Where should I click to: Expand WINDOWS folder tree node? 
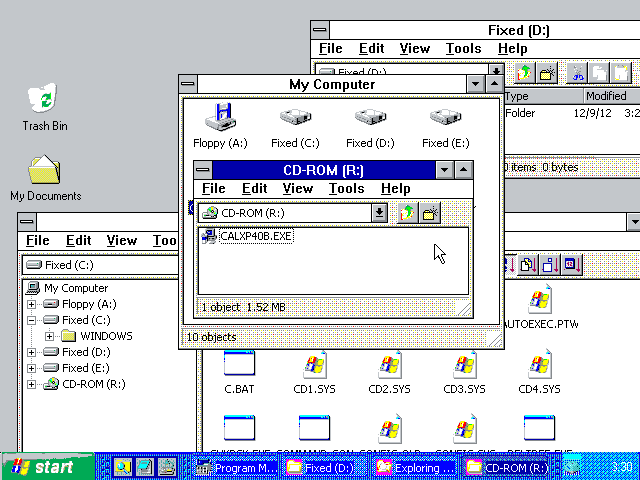click(49, 336)
